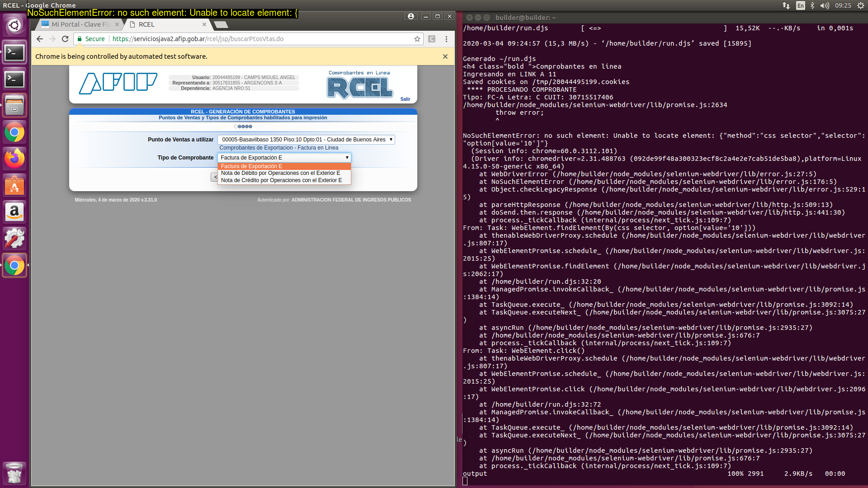Minimize the Chrome window
The height and width of the screenshot is (488, 868).
pos(425,16)
